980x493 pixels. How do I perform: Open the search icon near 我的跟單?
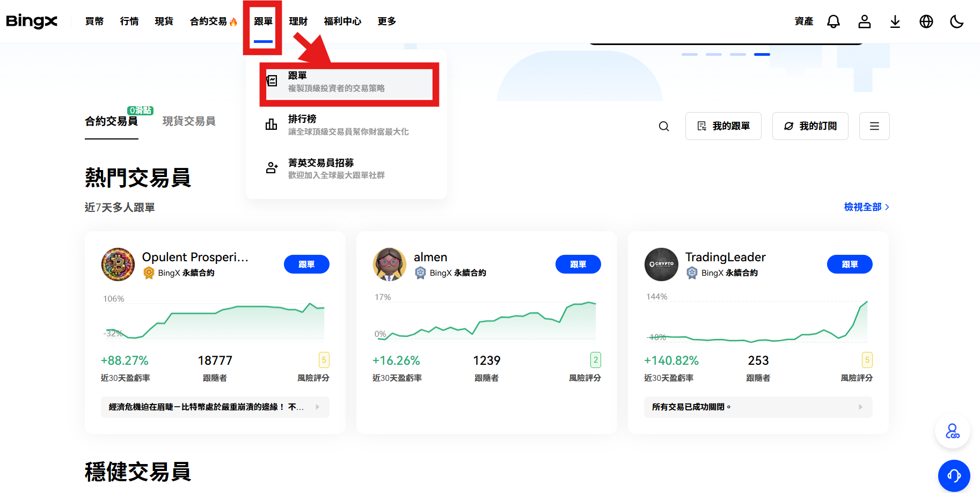pos(663,126)
